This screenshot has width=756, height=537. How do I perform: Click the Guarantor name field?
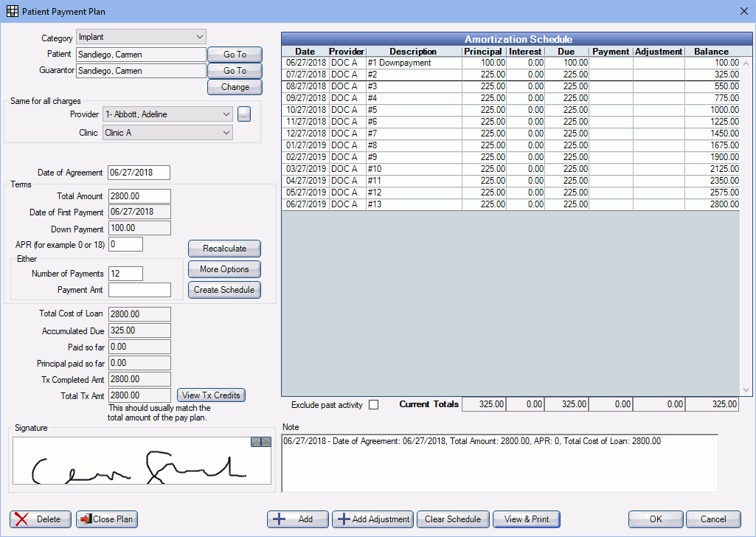(142, 71)
